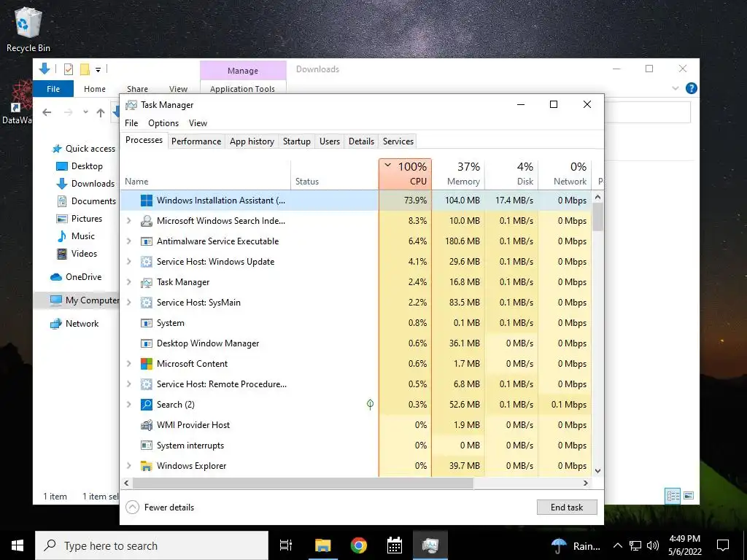747x560 pixels.
Task: Click the taskbar search box
Action: [x=152, y=545]
